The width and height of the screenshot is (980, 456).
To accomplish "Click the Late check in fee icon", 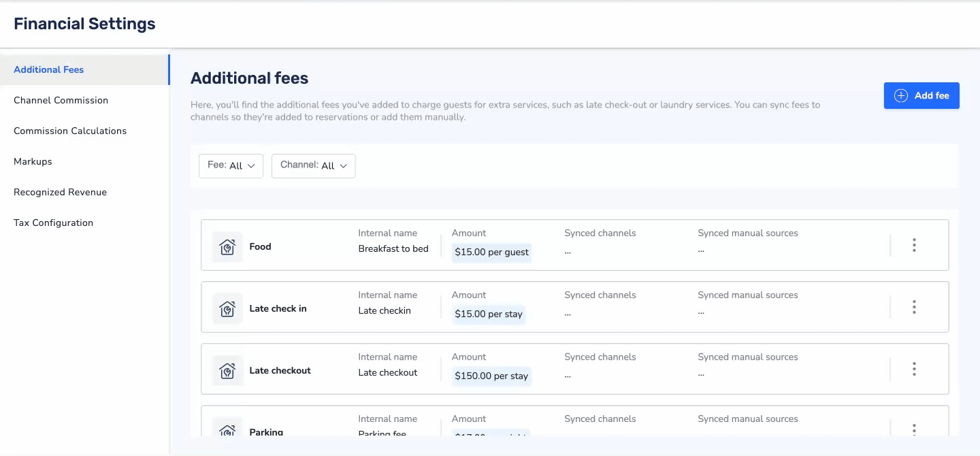I will tap(227, 309).
